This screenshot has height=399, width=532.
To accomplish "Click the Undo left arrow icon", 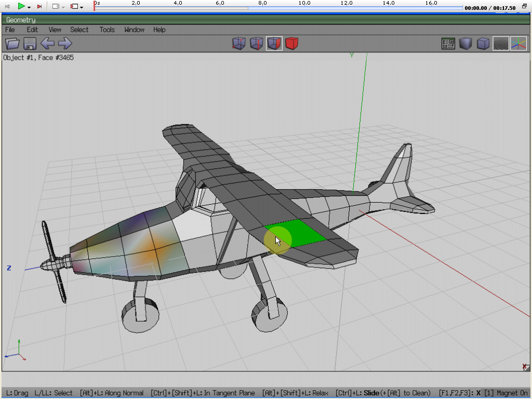I will (x=47, y=44).
